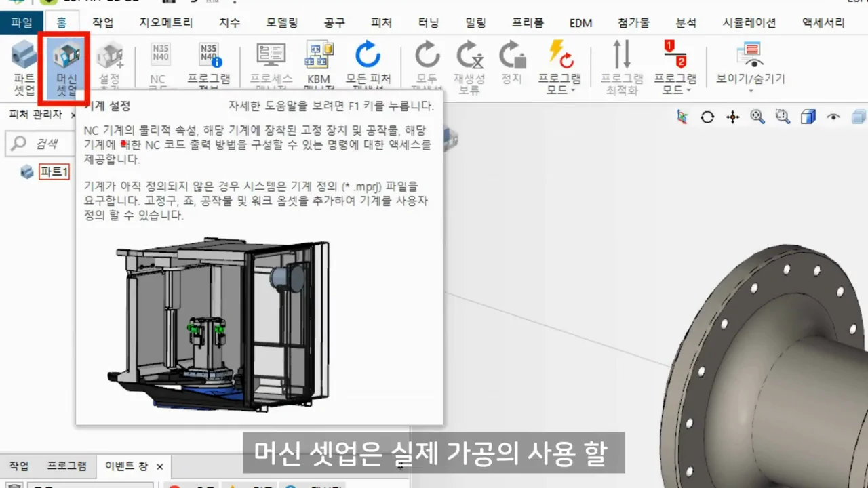
Task: Click the 피처 관리자 panel title
Action: [x=35, y=115]
